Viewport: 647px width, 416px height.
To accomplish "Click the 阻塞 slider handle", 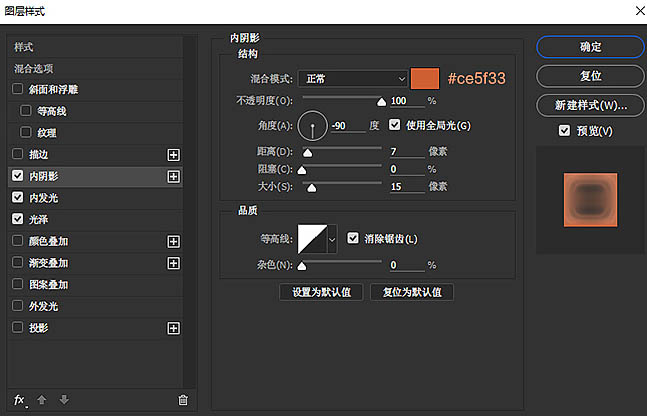I will [302, 170].
